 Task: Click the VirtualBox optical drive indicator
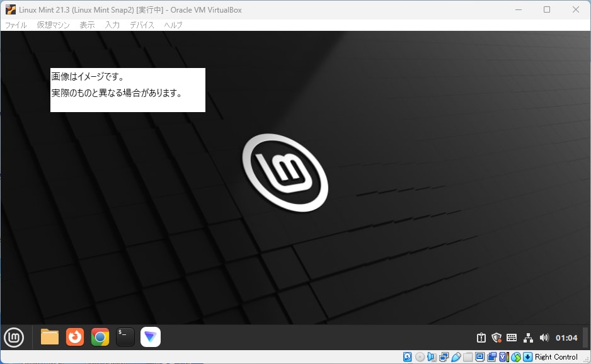(420, 357)
